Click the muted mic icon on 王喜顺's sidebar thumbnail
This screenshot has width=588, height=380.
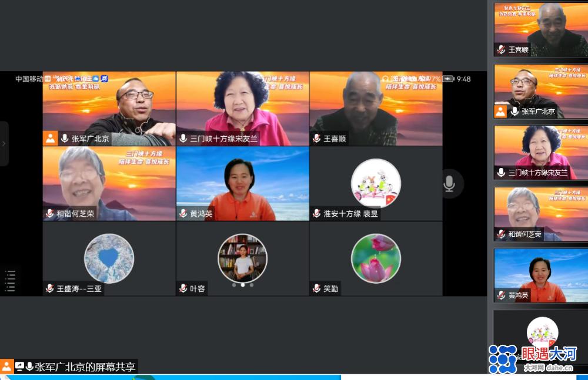coord(501,49)
